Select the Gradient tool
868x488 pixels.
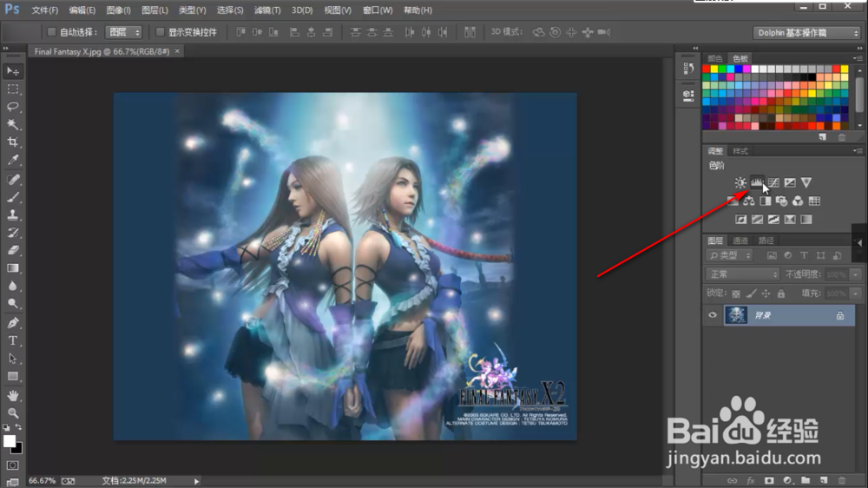tap(13, 268)
